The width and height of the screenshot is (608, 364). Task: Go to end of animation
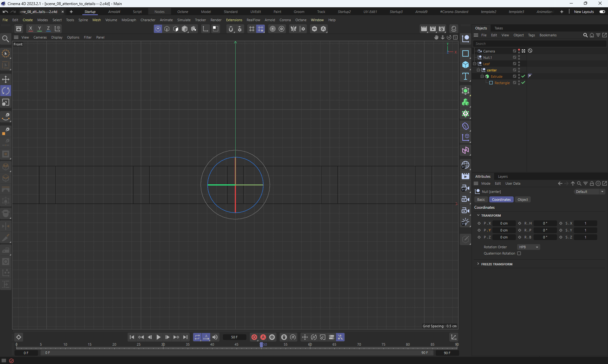point(186,337)
